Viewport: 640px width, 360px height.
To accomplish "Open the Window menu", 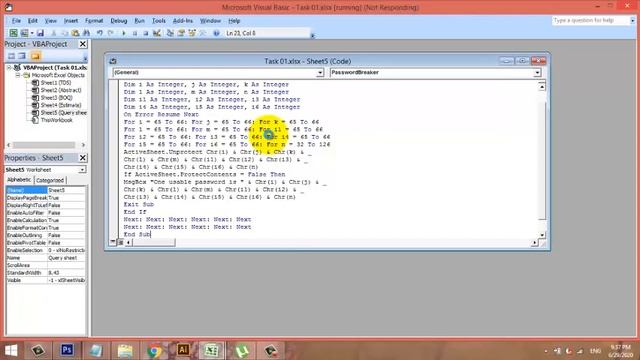I will click(210, 20).
